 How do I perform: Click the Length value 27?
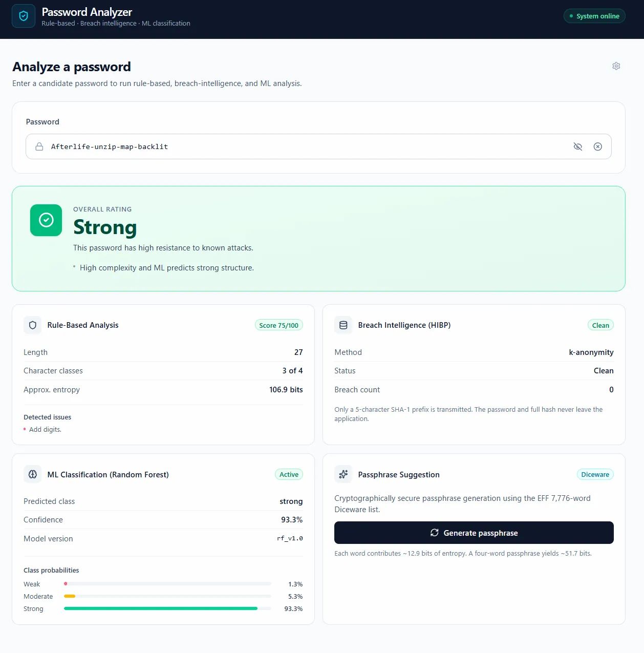298,352
